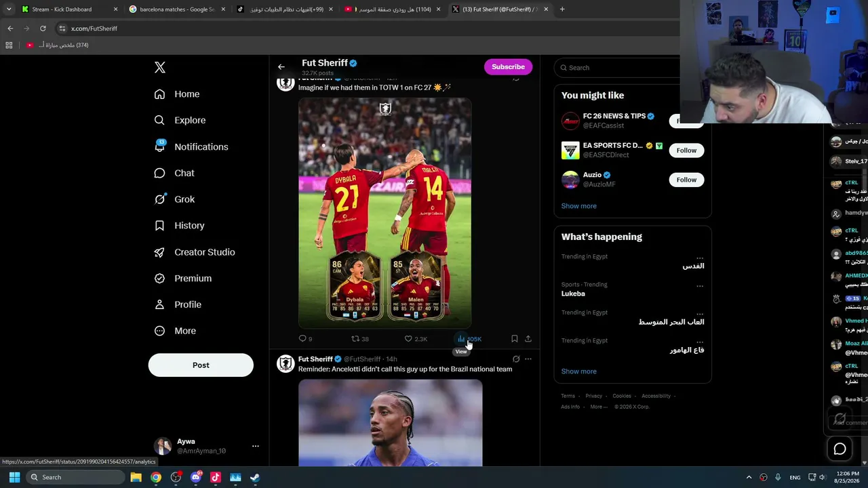Click Show more under What's happening
Image resolution: width=868 pixels, height=488 pixels.
click(x=579, y=371)
